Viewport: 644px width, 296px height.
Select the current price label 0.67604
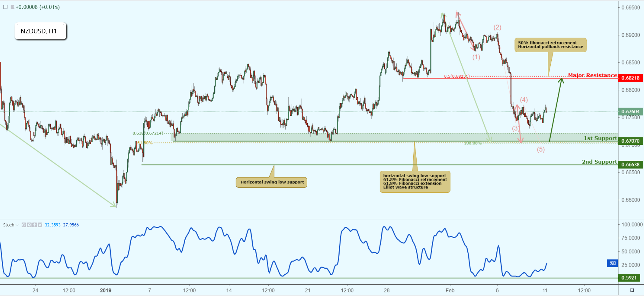pos(631,111)
